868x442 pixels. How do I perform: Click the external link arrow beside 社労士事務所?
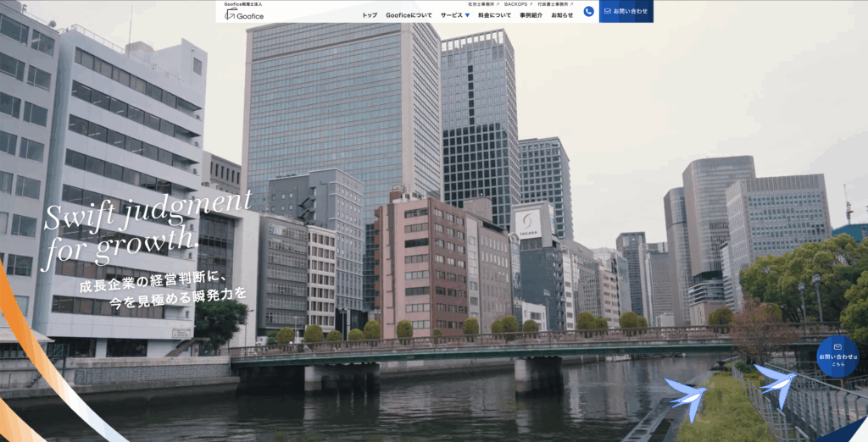point(498,3)
